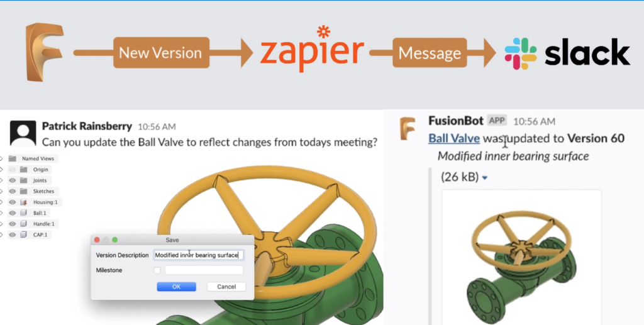Click the Fusion 360 logo in the banner
This screenshot has width=644, height=325.
[45, 52]
